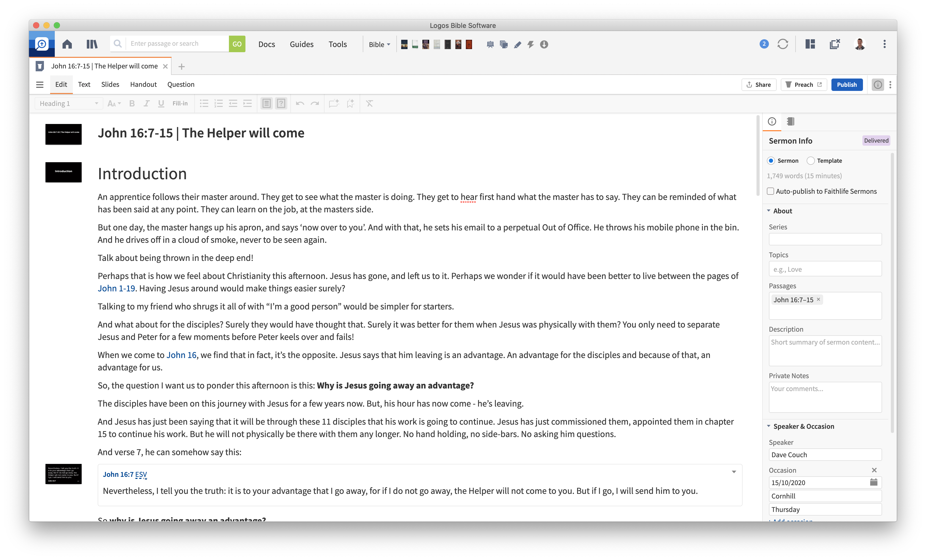Select the highlighter pen icon
The height and width of the screenshot is (560, 926).
point(518,45)
